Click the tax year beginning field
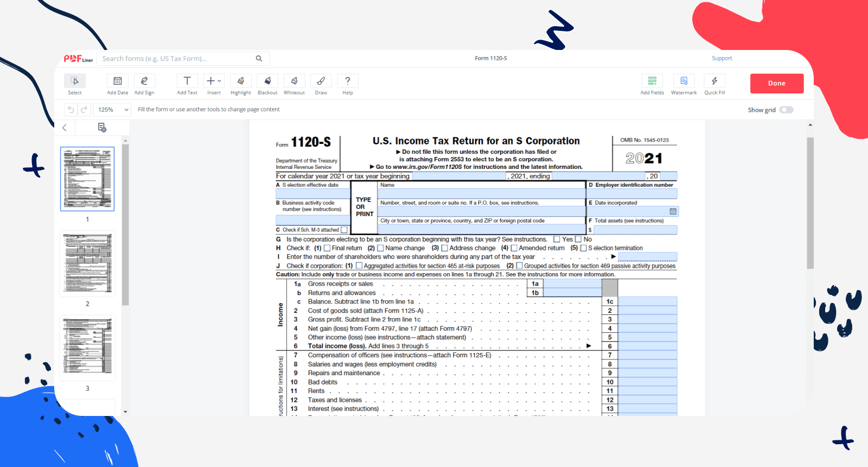Screen dimensions: 868x467 pyautogui.click(x=459, y=176)
